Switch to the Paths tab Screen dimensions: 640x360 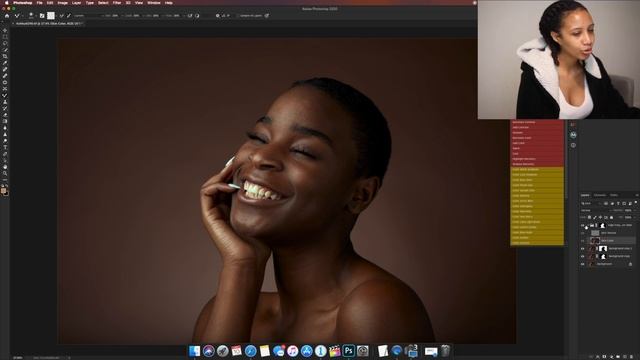[614, 195]
